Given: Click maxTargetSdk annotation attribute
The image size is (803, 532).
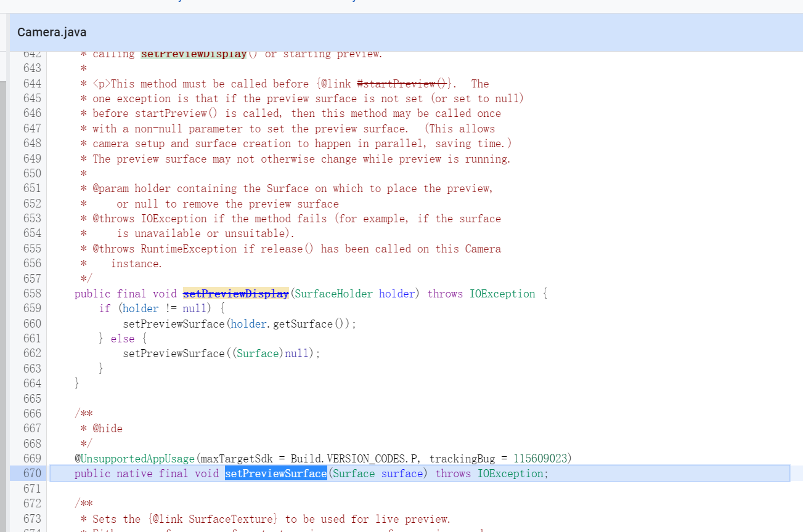Looking at the screenshot, I should [x=237, y=459].
